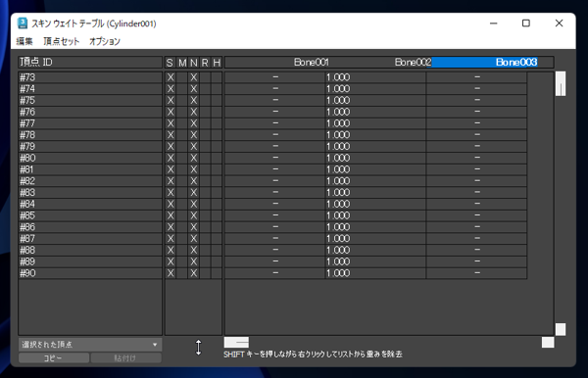
Task: Click the 貼り付け button
Action: click(126, 358)
